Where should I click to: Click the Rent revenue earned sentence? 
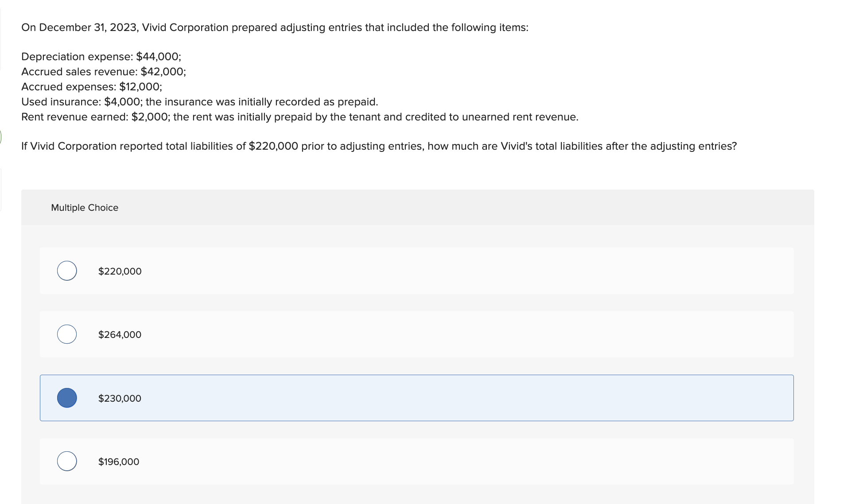coord(300,116)
